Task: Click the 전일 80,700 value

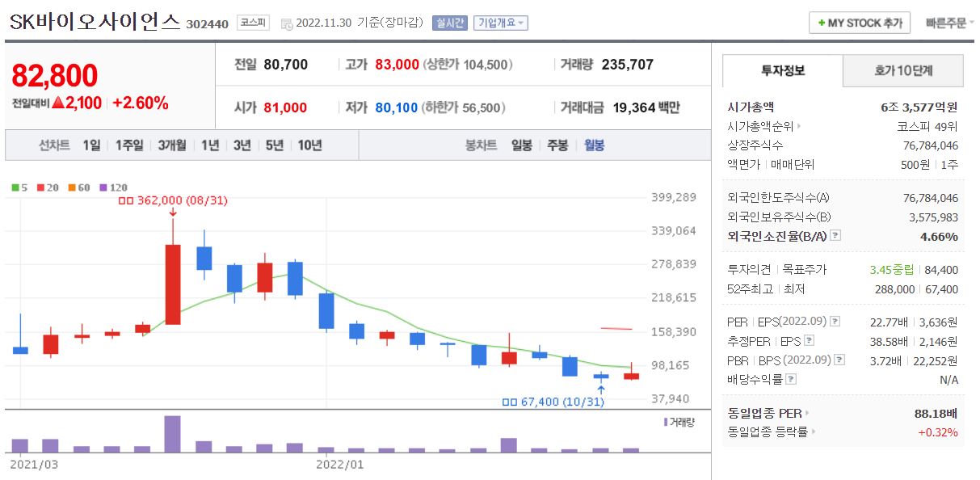Action: tap(286, 65)
